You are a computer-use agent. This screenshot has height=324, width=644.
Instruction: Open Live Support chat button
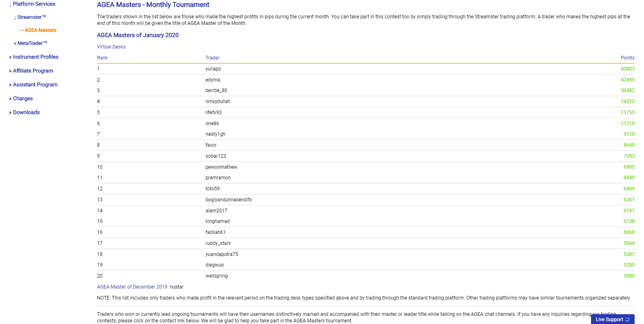(612, 319)
